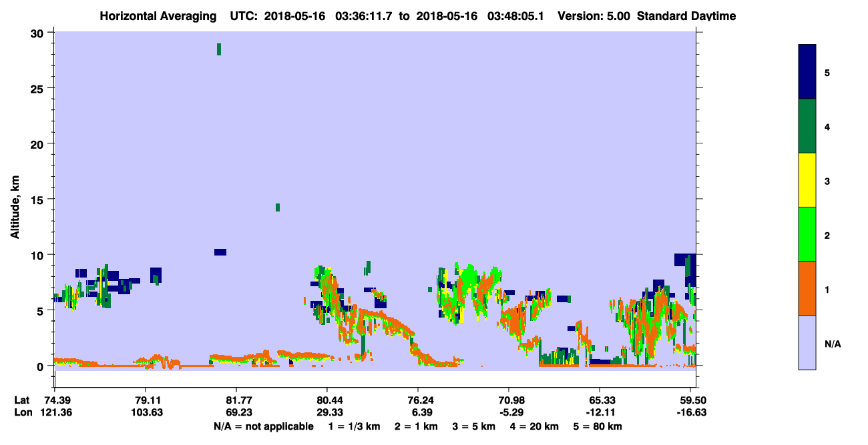Click the small green feature near 14 km altitude
The image size is (868, 445).
(278, 207)
